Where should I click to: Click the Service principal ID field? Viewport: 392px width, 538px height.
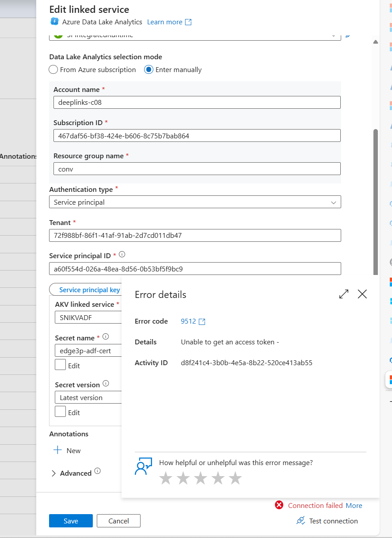tap(195, 268)
